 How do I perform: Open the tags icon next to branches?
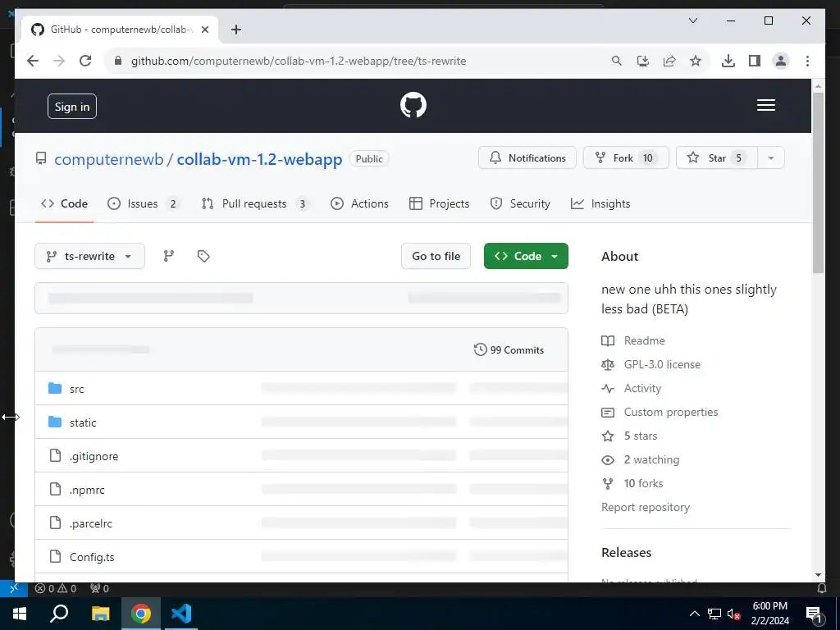tap(203, 256)
